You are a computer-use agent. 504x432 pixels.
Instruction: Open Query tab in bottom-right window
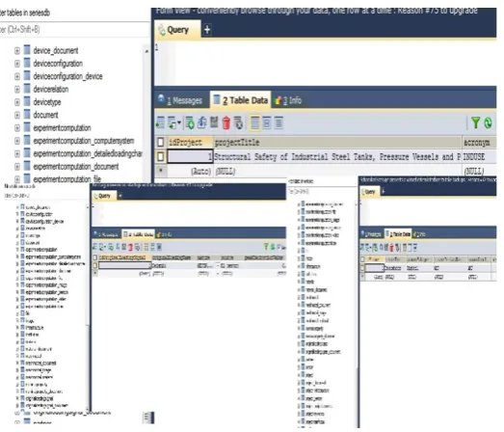370,192
